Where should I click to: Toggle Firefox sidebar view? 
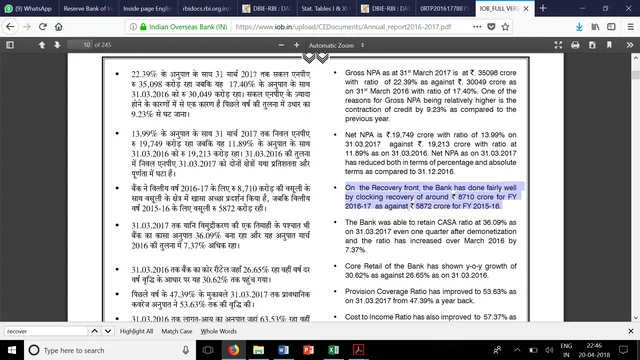tap(611, 27)
